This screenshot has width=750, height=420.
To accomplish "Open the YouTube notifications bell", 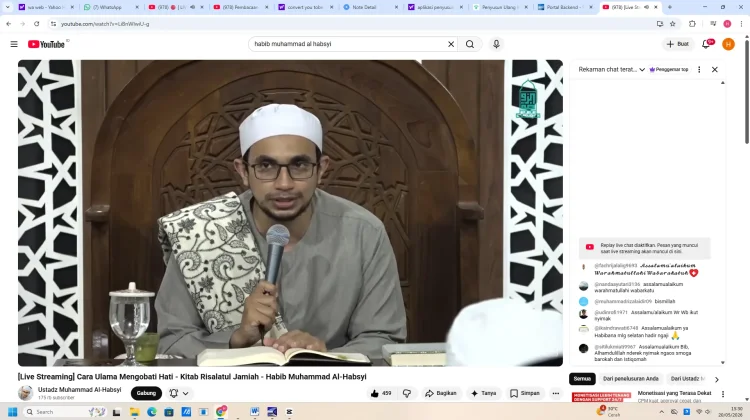I will 706,44.
